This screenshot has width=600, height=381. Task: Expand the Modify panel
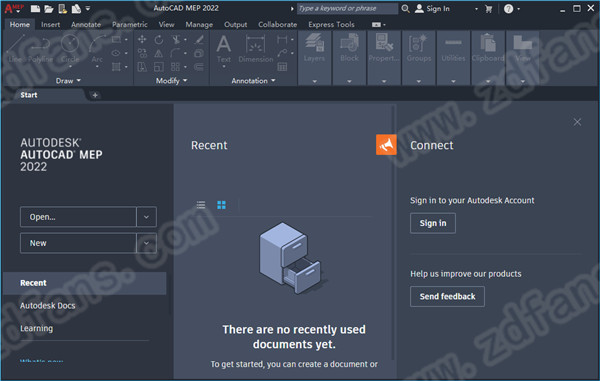(171, 81)
